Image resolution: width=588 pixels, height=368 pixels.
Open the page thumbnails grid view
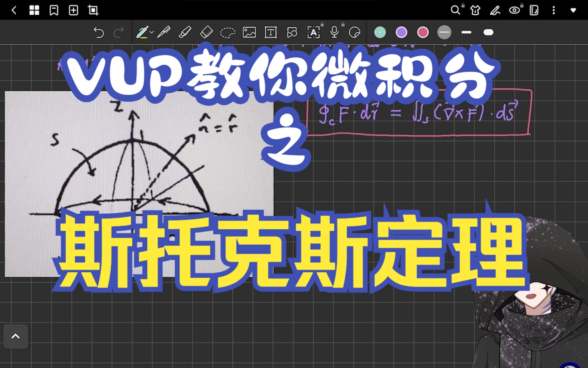(x=34, y=10)
